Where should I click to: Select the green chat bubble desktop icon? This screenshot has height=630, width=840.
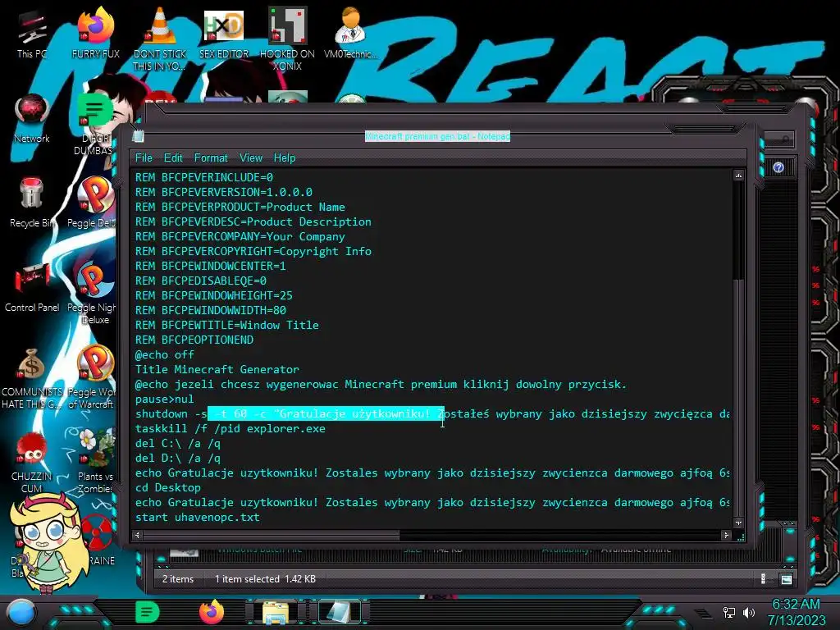pos(94,123)
